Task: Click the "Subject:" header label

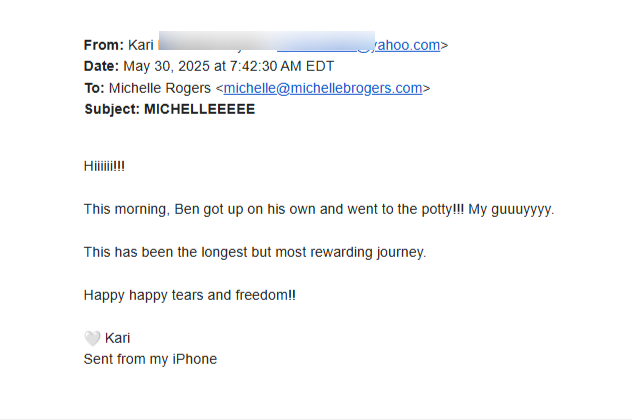Action: [x=112, y=109]
